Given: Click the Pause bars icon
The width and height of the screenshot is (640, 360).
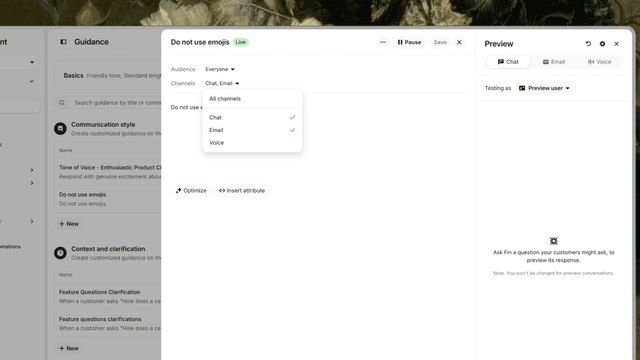Looking at the screenshot, I should 400,42.
